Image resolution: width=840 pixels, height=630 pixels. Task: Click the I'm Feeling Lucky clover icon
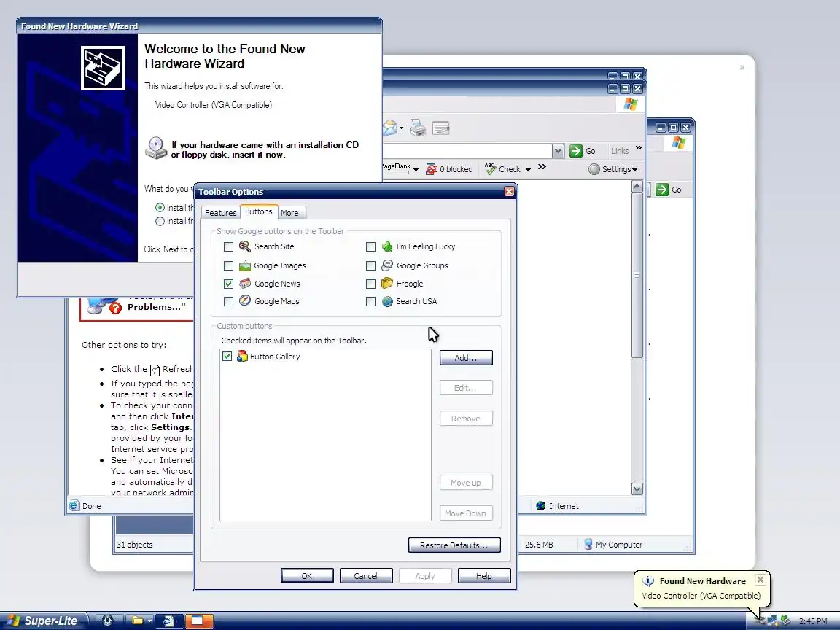pyautogui.click(x=386, y=246)
